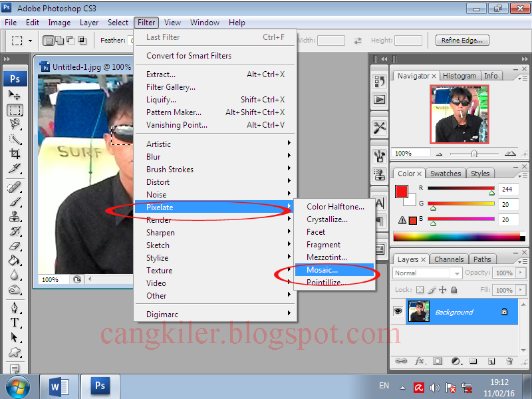Open the Actions panel icon
Viewport: 532px width, 399px height.
tap(379, 99)
